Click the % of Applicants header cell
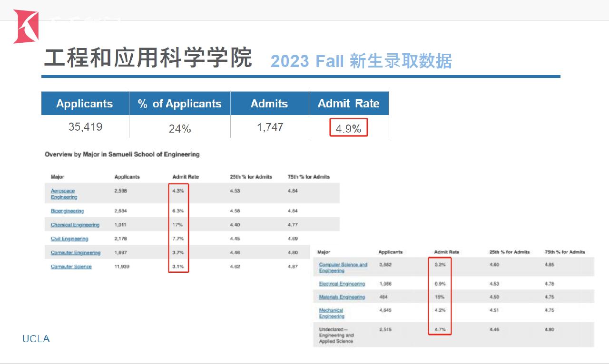The width and height of the screenshot is (609, 364). (180, 104)
